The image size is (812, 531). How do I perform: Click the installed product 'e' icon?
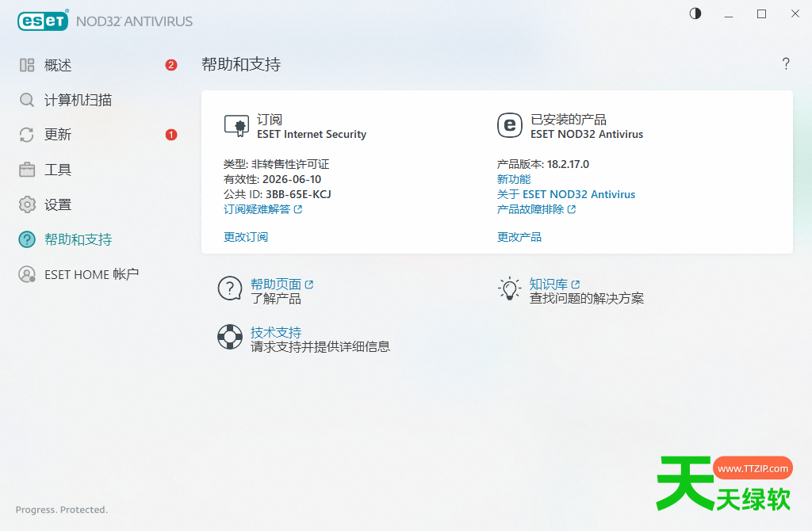[x=510, y=125]
